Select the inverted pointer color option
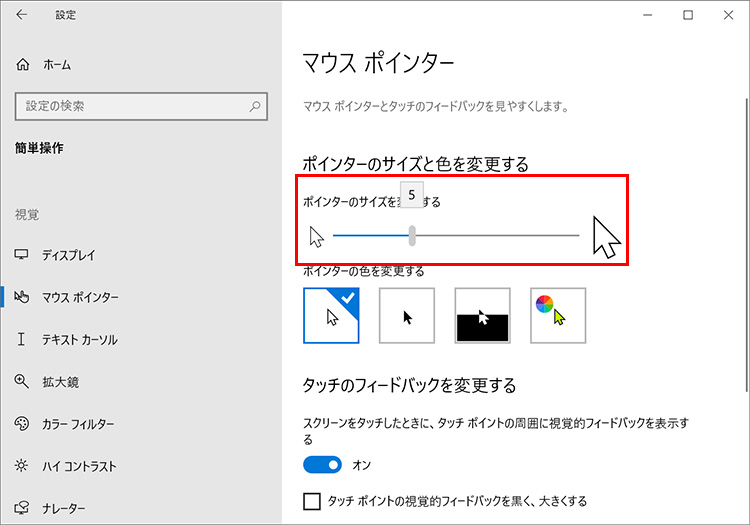The image size is (750, 525). coord(482,316)
